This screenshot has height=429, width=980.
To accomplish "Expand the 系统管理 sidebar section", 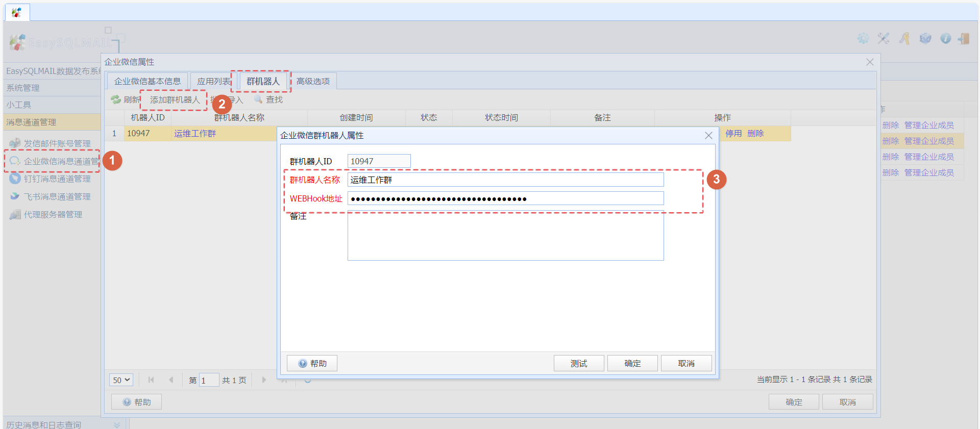I will click(x=52, y=88).
